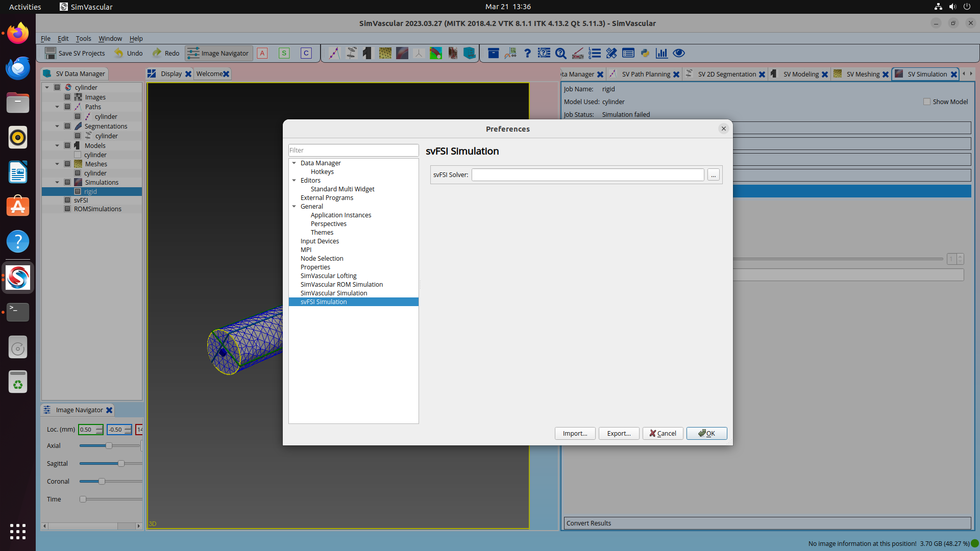The width and height of the screenshot is (980, 551).
Task: Click the meshing tool icon
Action: point(384,53)
